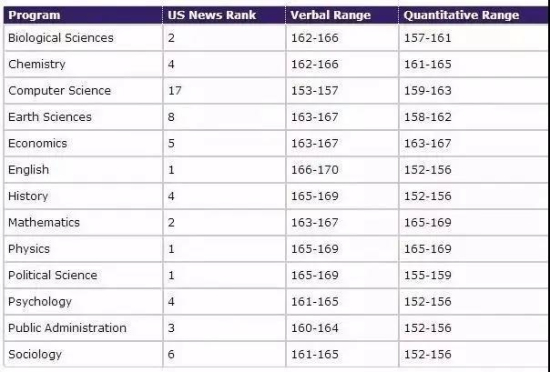Viewport: 550px width, 372px height.
Task: Select the Quantitative Range column header
Action: pyautogui.click(x=461, y=15)
